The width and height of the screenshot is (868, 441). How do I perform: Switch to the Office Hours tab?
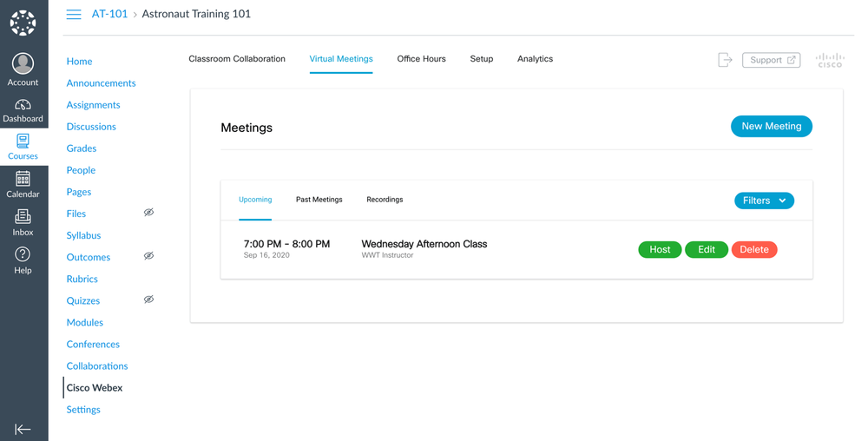pyautogui.click(x=421, y=59)
